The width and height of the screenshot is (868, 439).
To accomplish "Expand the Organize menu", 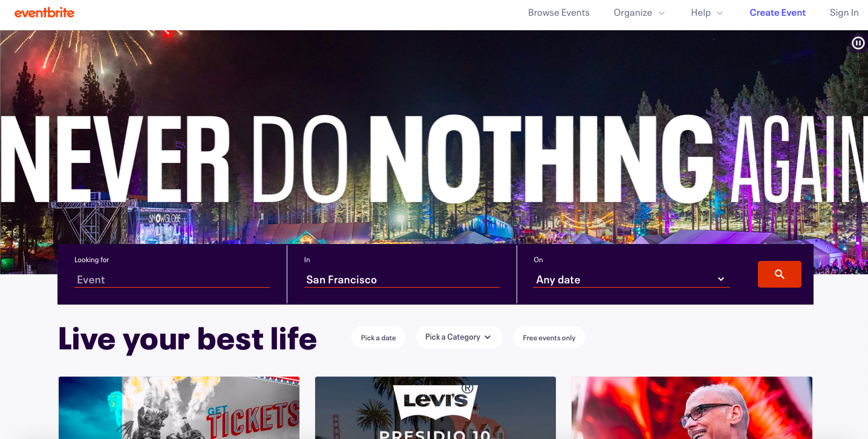I will click(x=639, y=13).
